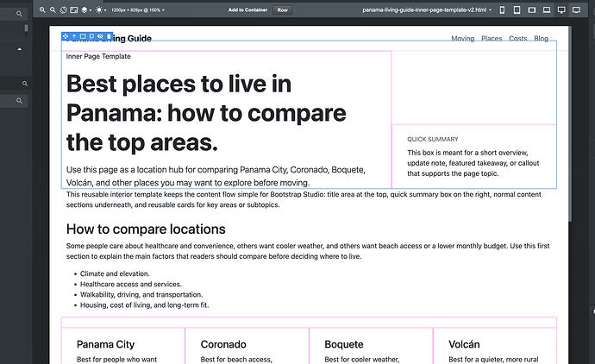Click the 'Add to Container' label
The width and height of the screenshot is (595, 364).
[x=247, y=9]
